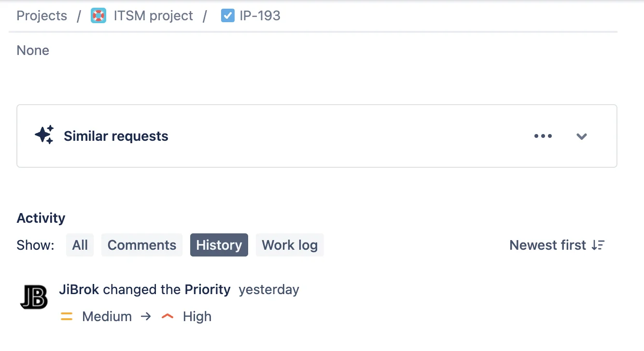This screenshot has height=351, width=644.
Task: Expand the Similar requests chevron
Action: click(x=582, y=136)
